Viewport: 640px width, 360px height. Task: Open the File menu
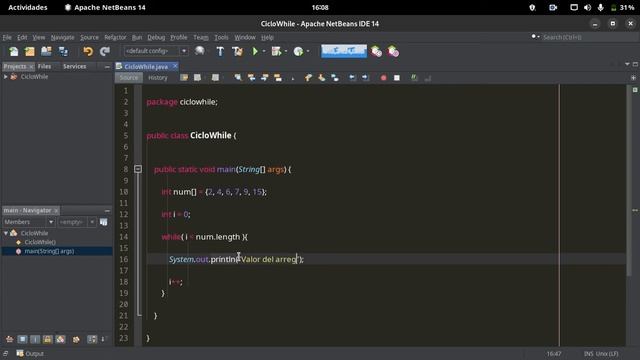coord(7,37)
